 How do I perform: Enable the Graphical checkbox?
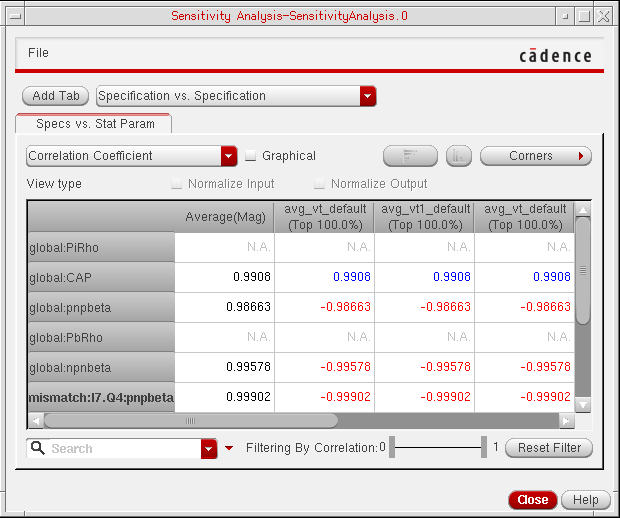tap(251, 156)
